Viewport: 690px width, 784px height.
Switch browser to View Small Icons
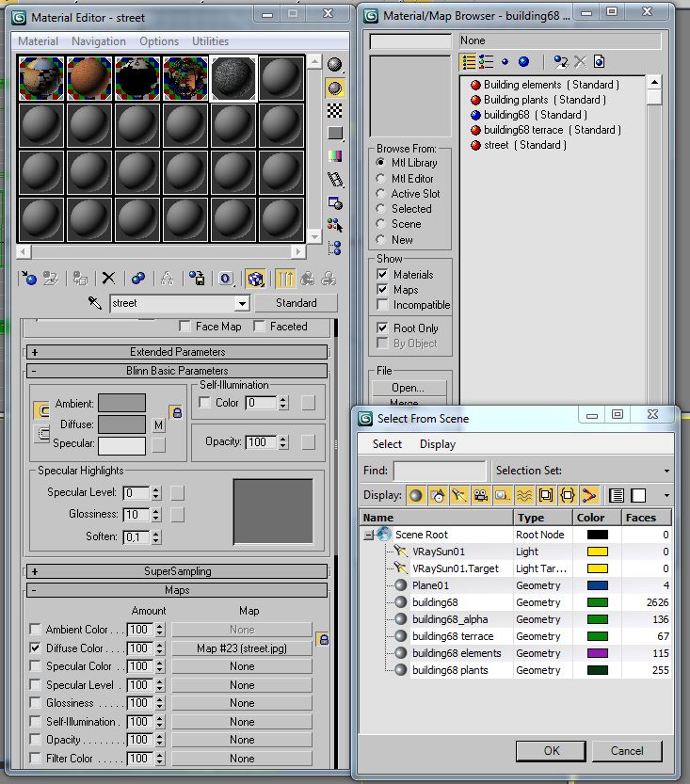tap(505, 62)
